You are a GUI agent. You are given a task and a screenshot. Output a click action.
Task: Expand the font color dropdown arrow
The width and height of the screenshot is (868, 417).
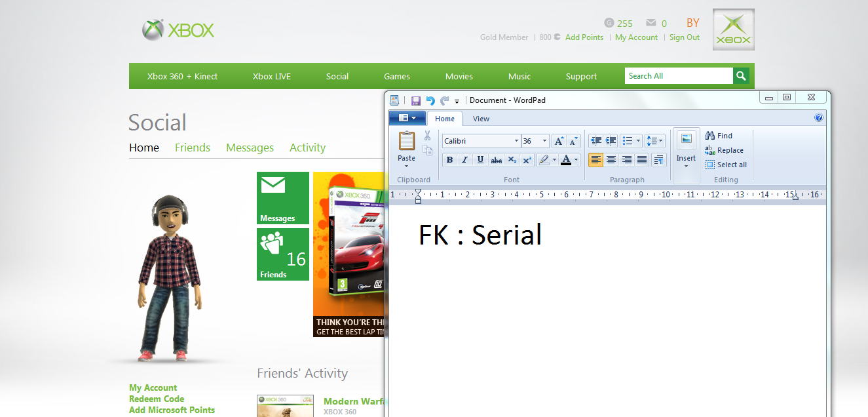click(x=576, y=159)
